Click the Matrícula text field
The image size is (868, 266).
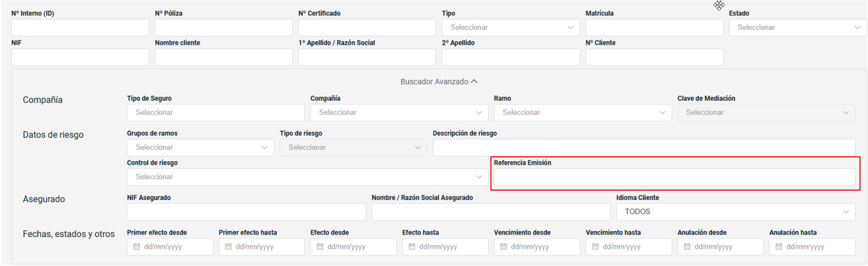pyautogui.click(x=654, y=27)
